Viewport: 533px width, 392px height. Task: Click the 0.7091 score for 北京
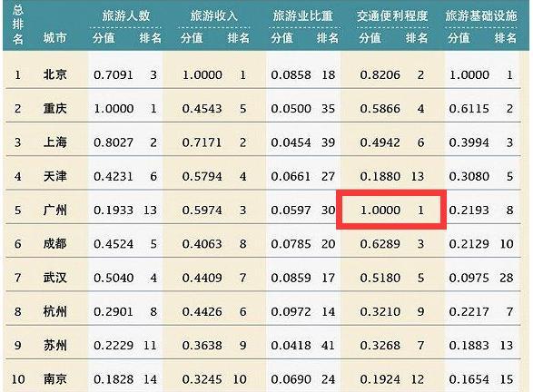(x=114, y=74)
